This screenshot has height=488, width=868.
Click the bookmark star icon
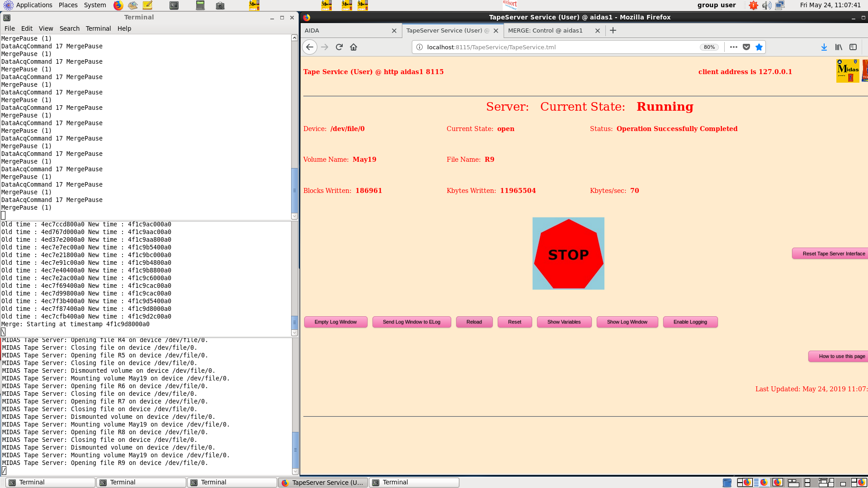pyautogui.click(x=759, y=47)
